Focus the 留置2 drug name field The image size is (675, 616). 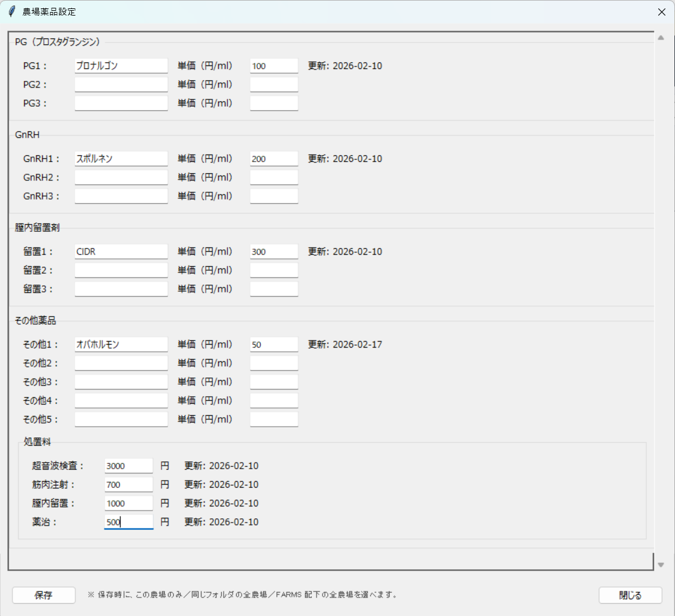[x=121, y=270]
